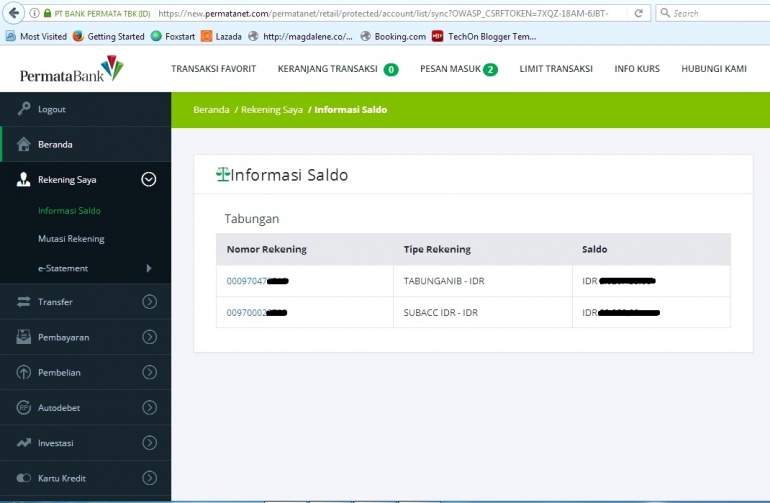Open e-Statement in sidebar
The width and height of the screenshot is (770, 503).
coord(63,268)
